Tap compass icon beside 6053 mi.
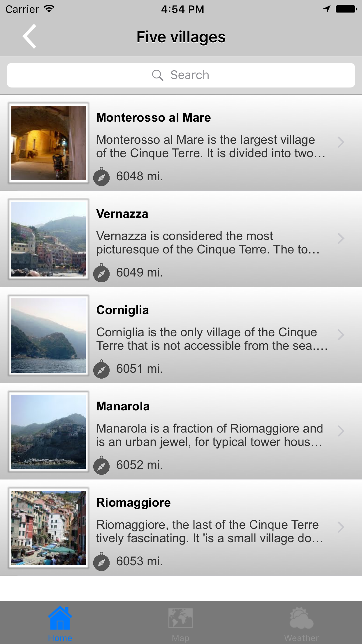The width and height of the screenshot is (362, 644). click(101, 562)
